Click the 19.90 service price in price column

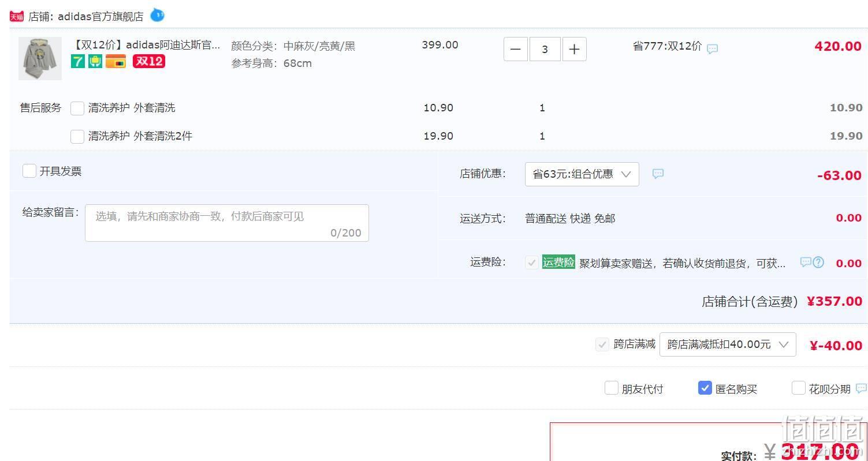point(438,136)
